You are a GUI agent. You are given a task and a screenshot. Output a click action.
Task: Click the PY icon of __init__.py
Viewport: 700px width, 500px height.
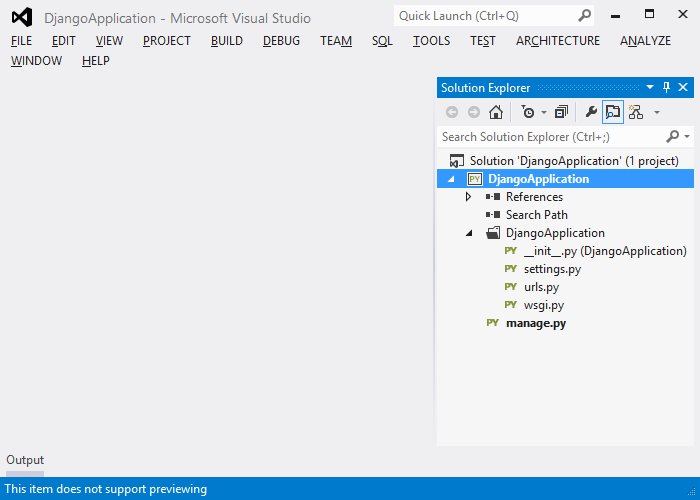tap(511, 251)
